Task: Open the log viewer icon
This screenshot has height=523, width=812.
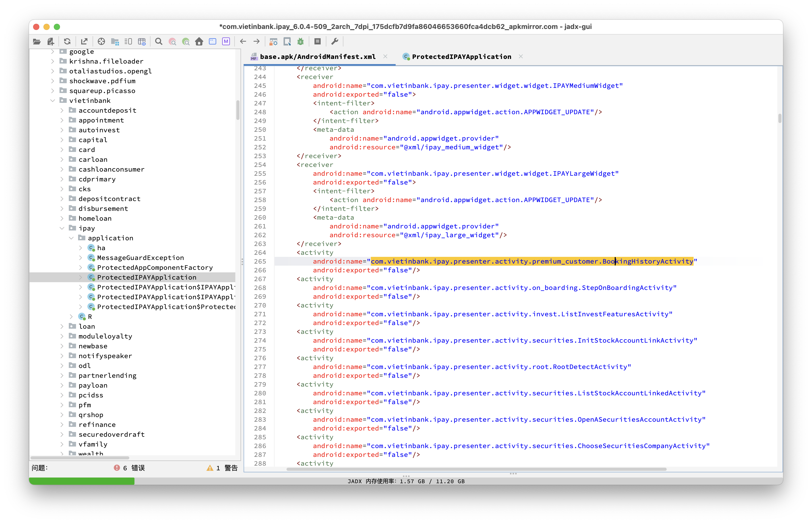Action: coord(318,41)
